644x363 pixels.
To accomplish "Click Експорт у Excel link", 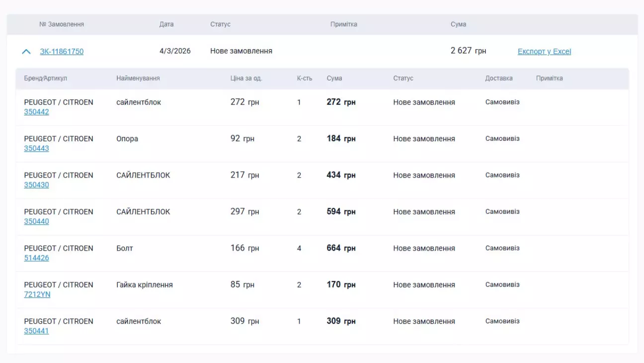I will coord(544,51).
